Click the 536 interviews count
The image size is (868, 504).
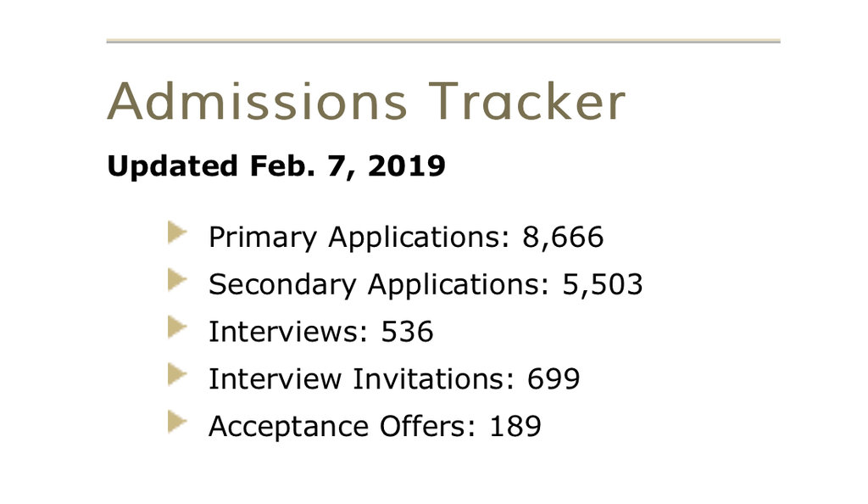(x=407, y=331)
